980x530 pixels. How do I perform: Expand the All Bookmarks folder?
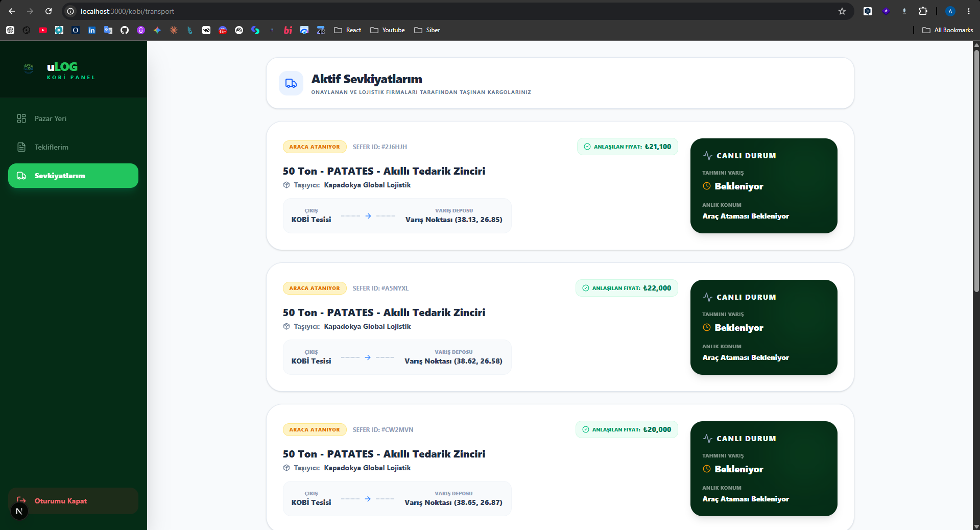coord(948,30)
